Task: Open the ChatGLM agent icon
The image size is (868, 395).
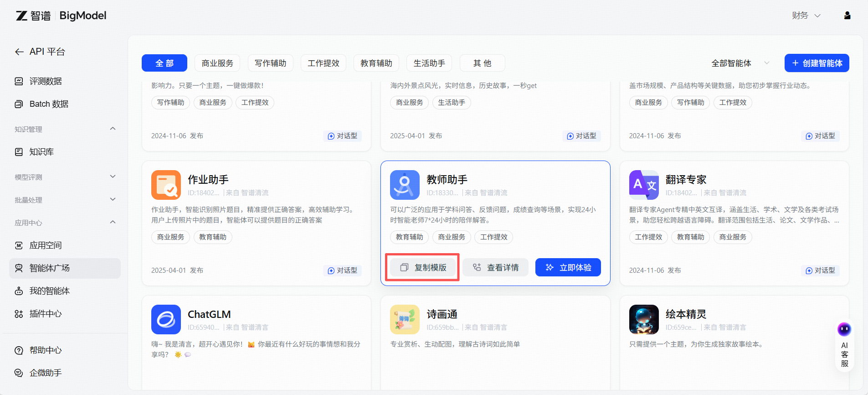Action: pos(166,319)
